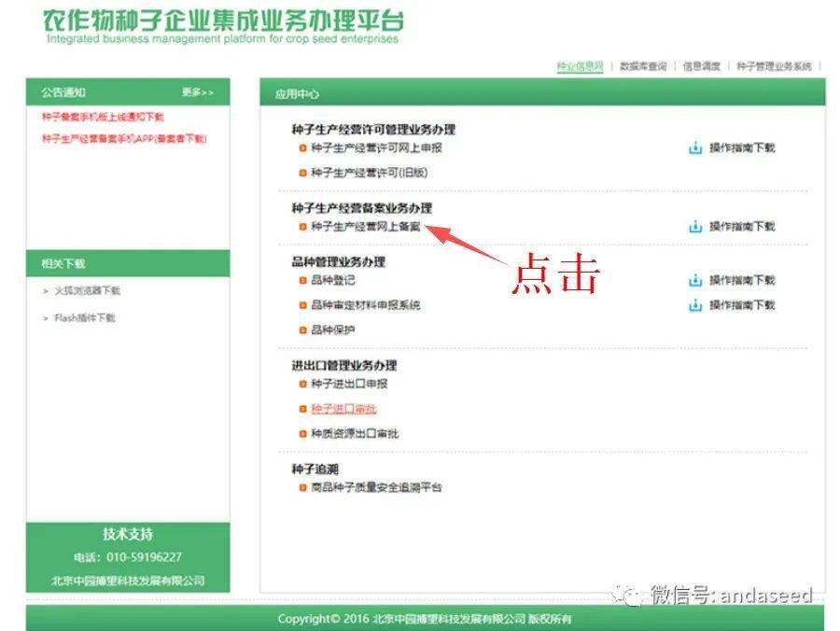
Task: Click the Flash插件下载 link
Action: coord(84,318)
